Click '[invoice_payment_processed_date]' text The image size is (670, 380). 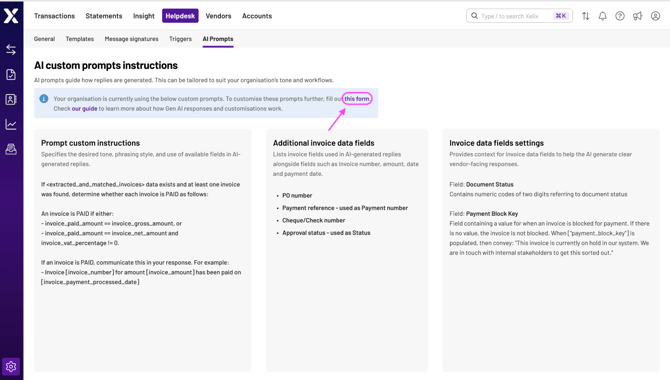[90, 282]
